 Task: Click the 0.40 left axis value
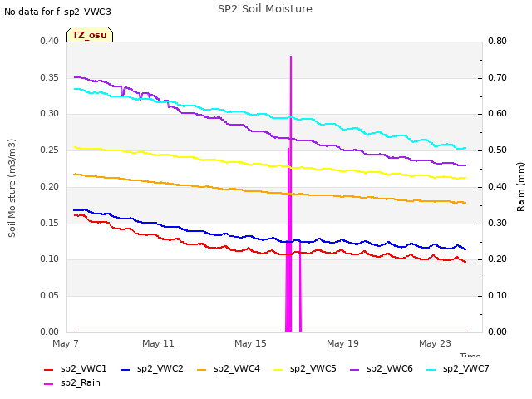(x=50, y=41)
